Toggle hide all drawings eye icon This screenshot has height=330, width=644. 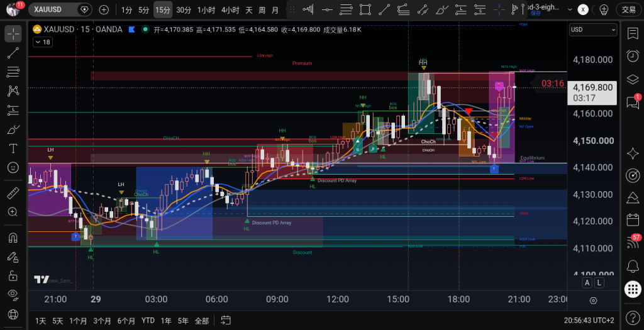pyautogui.click(x=13, y=294)
